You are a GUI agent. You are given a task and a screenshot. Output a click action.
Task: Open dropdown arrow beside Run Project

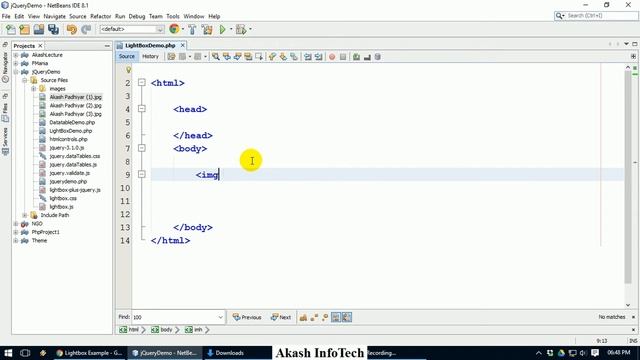(x=231, y=29)
